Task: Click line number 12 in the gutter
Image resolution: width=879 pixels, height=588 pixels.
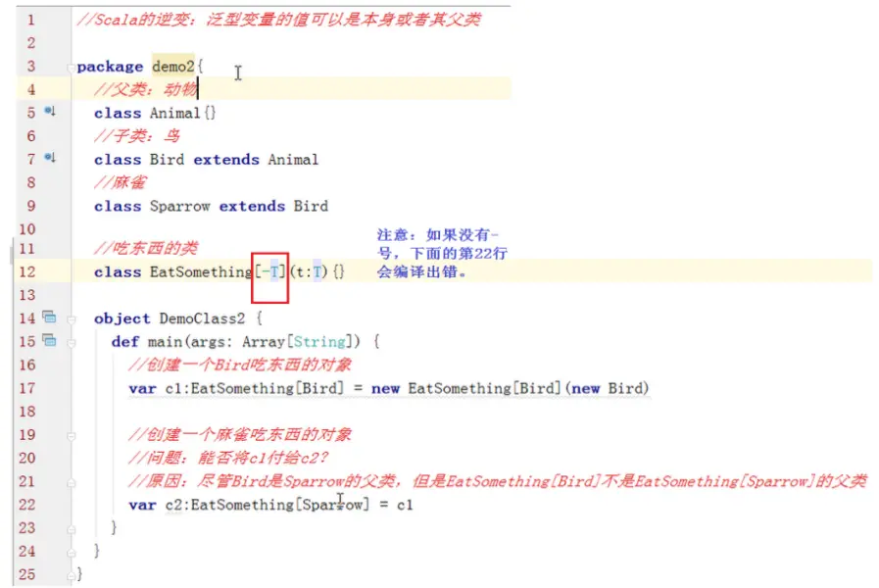Action: (x=26, y=271)
